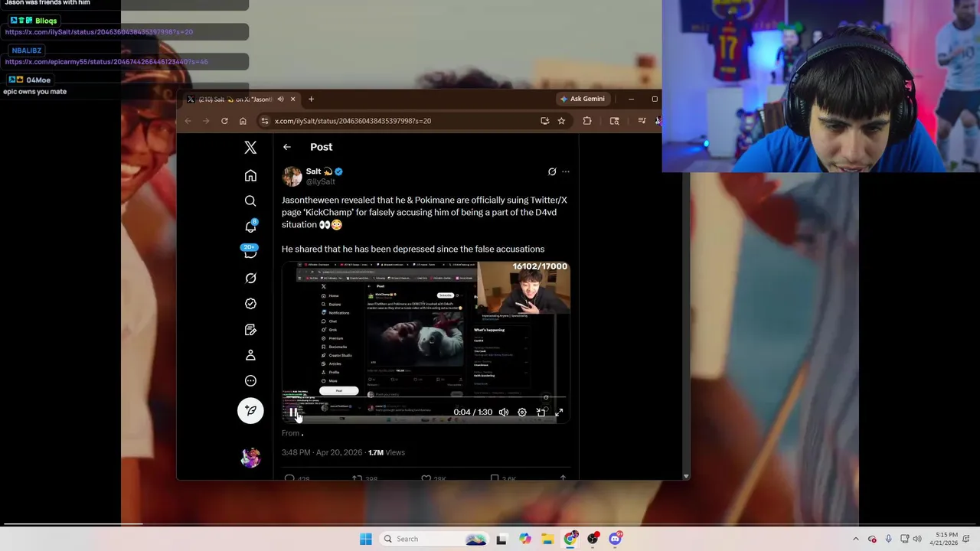
Task: Click the browser Home button
Action: click(x=243, y=121)
